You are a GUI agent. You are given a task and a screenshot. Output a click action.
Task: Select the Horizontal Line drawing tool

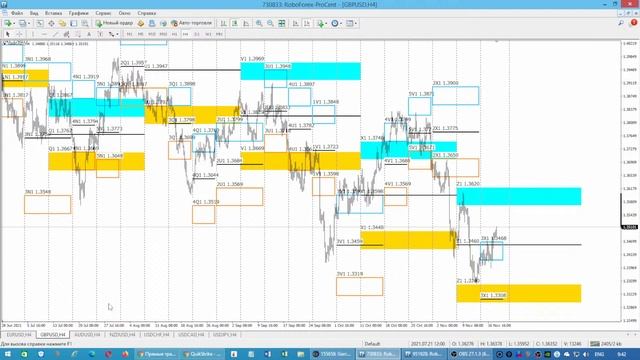[x=44, y=34]
